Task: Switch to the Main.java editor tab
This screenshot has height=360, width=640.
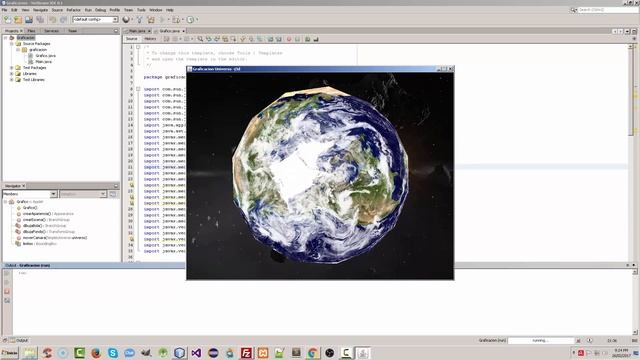Action: pos(138,31)
